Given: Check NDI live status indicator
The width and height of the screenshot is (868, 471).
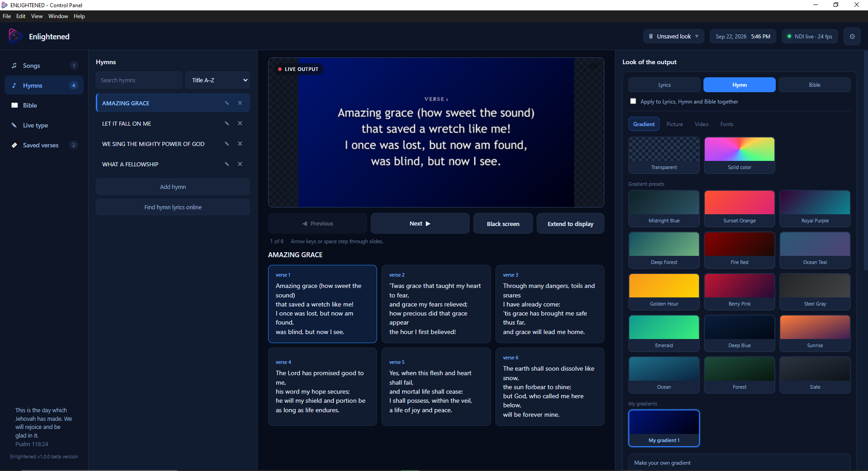Looking at the screenshot, I should 810,37.
